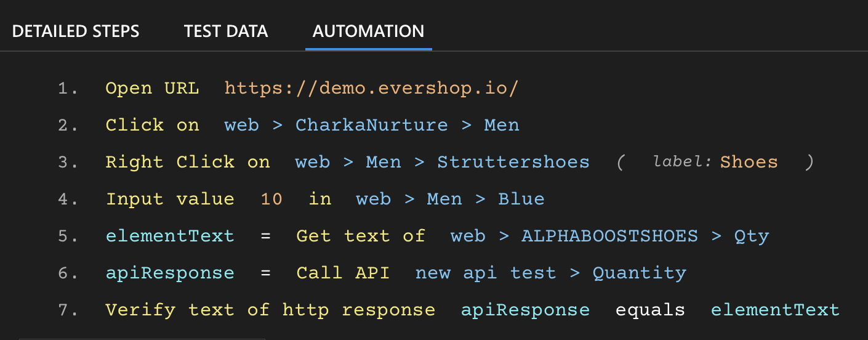Select the Automation tab

point(368,31)
